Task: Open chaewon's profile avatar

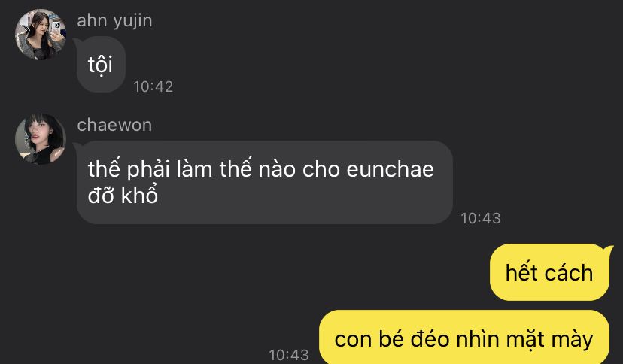Action: pyautogui.click(x=41, y=139)
